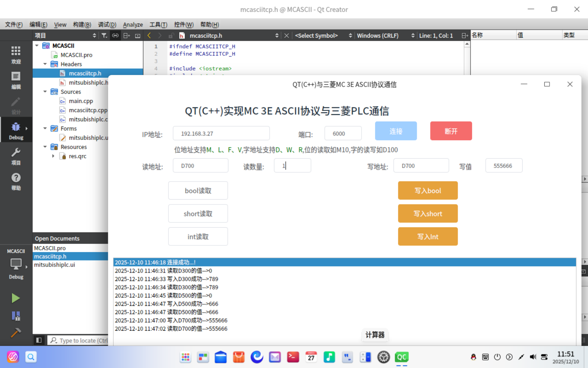The height and width of the screenshot is (368, 588).
Task: Toggle synchronize with editor link icon
Action: [x=115, y=36]
